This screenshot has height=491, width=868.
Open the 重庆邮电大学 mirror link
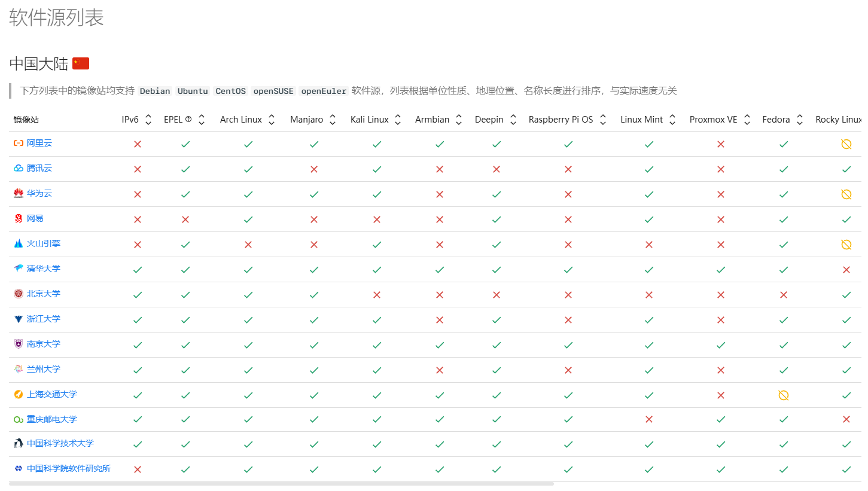click(52, 420)
